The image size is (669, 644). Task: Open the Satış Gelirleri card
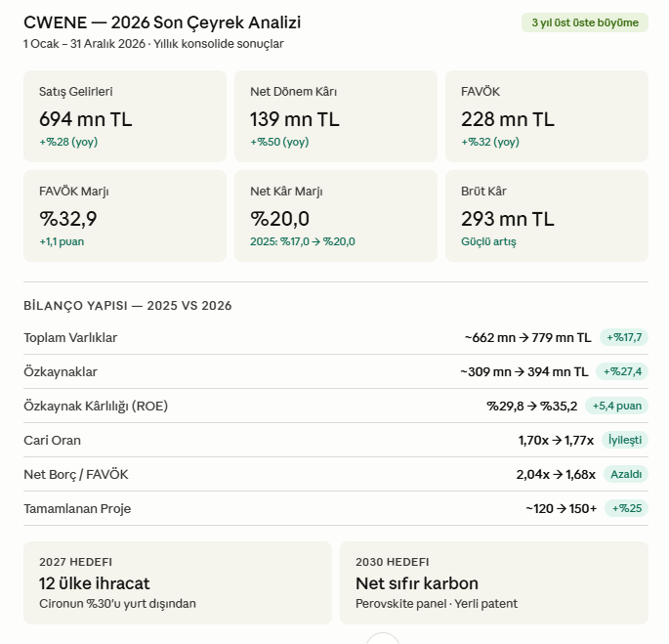pos(125,116)
